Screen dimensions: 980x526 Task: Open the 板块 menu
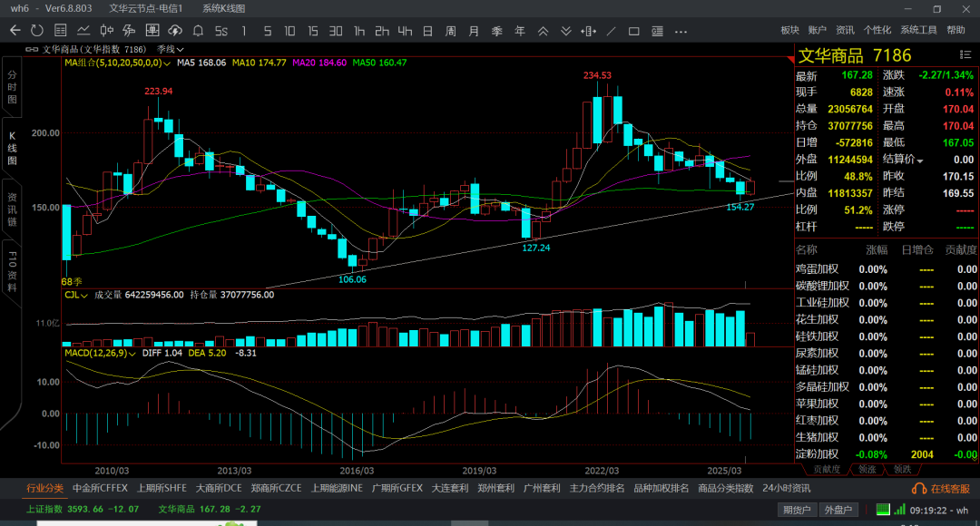(x=790, y=30)
